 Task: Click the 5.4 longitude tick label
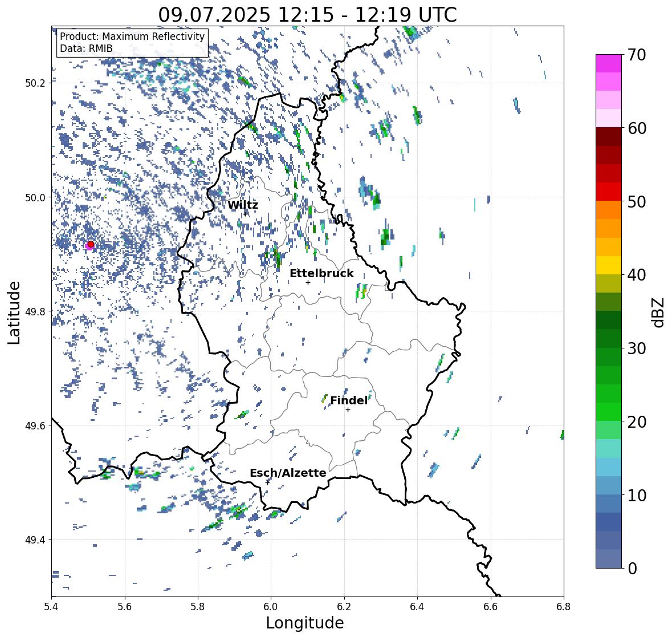click(51, 607)
